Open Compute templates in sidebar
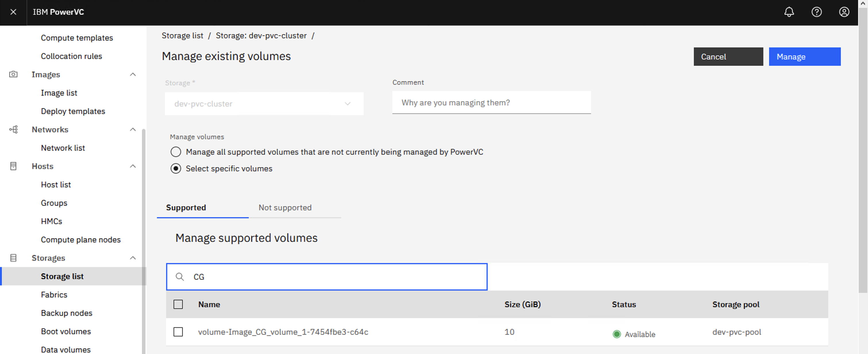The image size is (868, 354). [x=77, y=38]
